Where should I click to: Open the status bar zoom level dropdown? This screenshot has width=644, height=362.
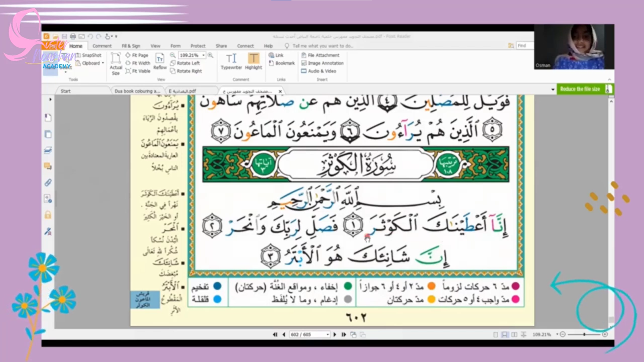pos(557,334)
